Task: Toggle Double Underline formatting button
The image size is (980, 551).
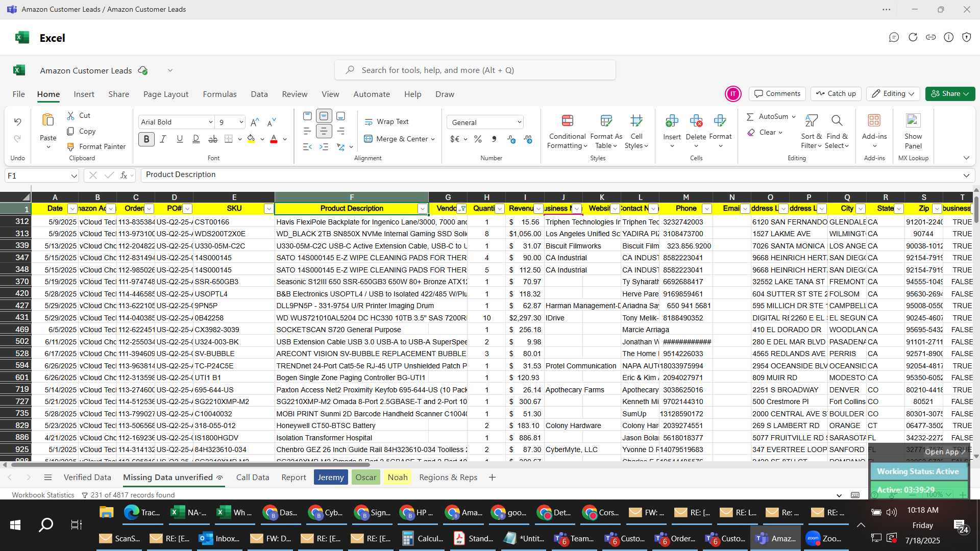Action: click(x=196, y=139)
